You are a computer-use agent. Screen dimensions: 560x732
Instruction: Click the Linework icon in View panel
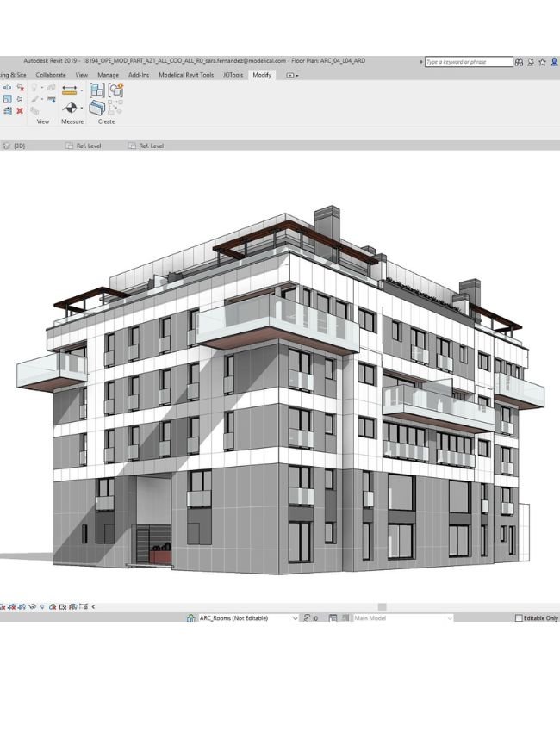tap(52, 99)
